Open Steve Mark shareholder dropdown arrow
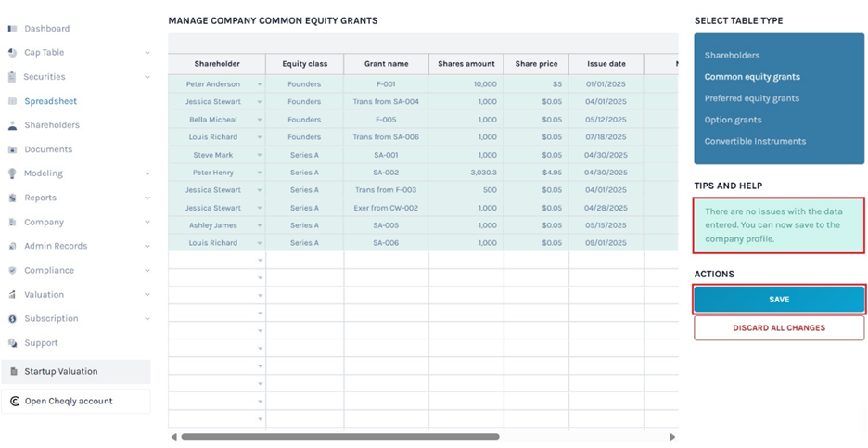 pyautogui.click(x=259, y=155)
